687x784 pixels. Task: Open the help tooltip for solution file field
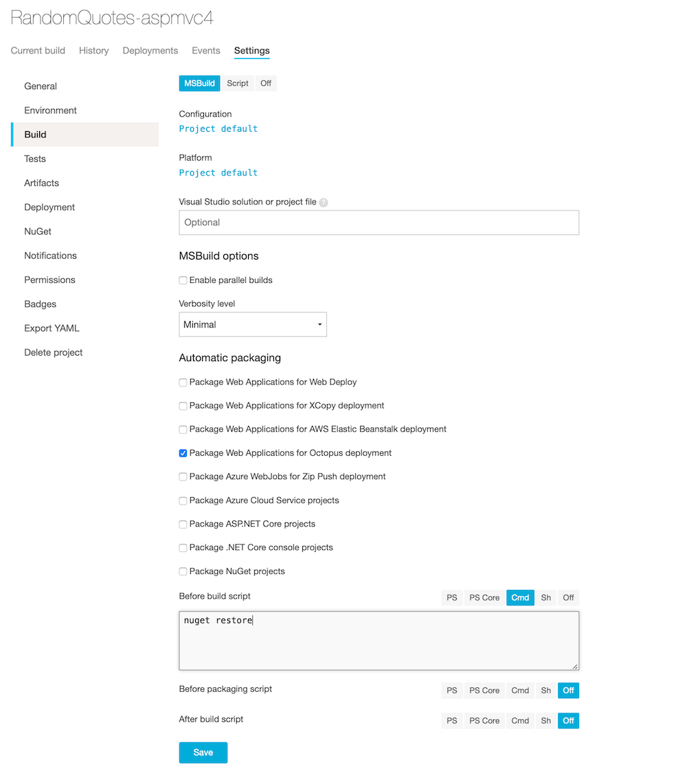[323, 202]
